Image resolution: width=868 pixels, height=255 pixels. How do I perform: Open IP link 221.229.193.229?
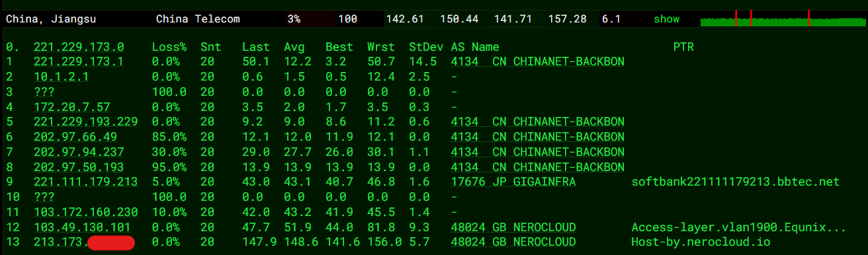(86, 122)
